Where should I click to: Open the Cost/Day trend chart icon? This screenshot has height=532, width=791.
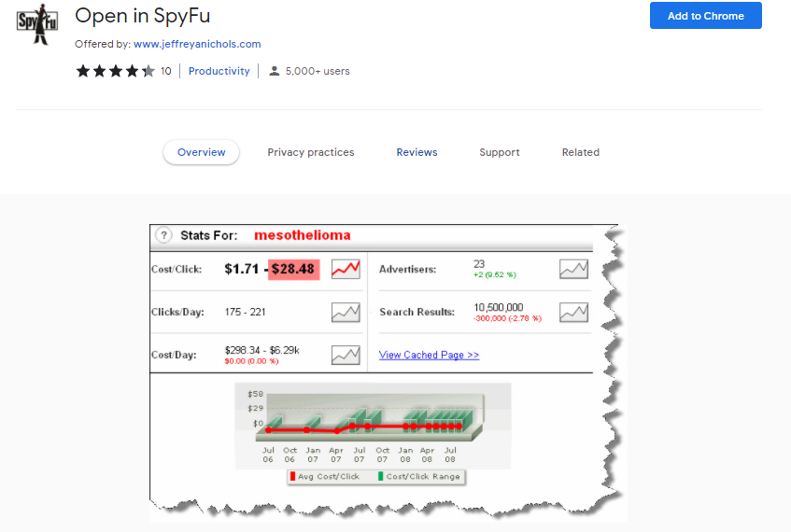click(x=346, y=355)
